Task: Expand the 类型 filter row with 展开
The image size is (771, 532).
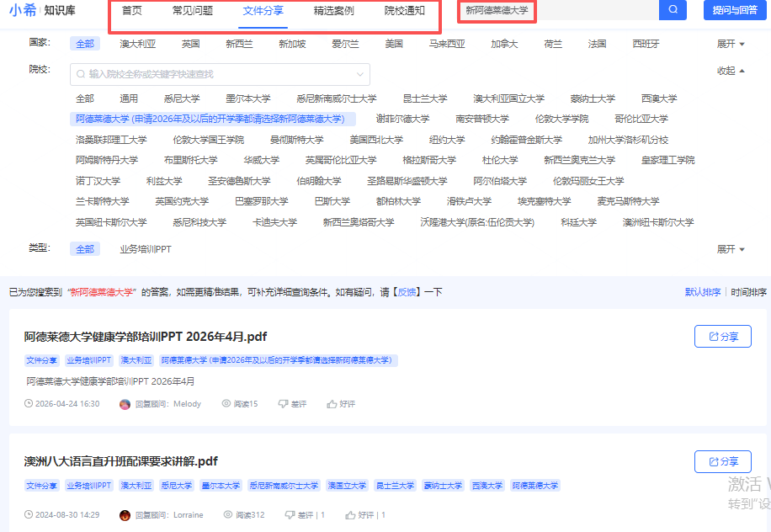Action: 731,249
